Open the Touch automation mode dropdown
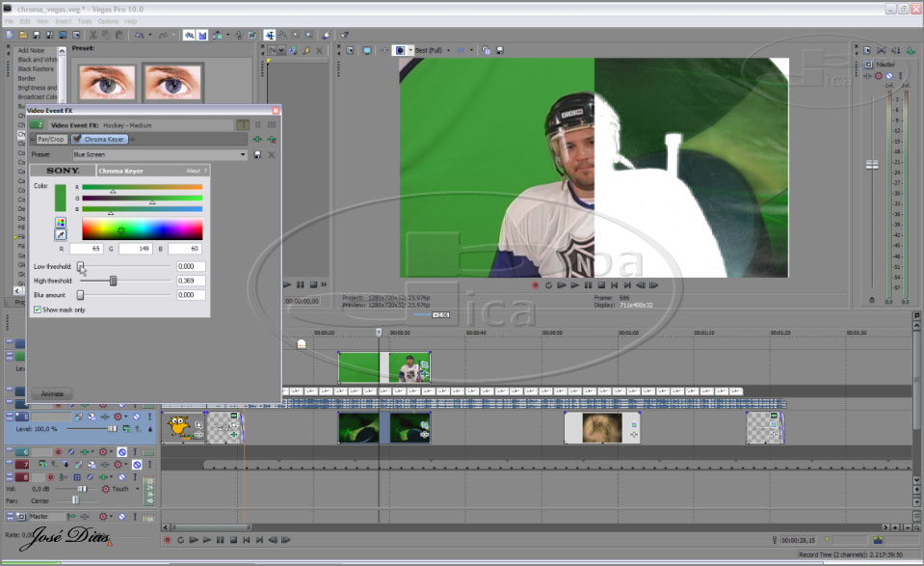The image size is (924, 566). click(x=138, y=489)
